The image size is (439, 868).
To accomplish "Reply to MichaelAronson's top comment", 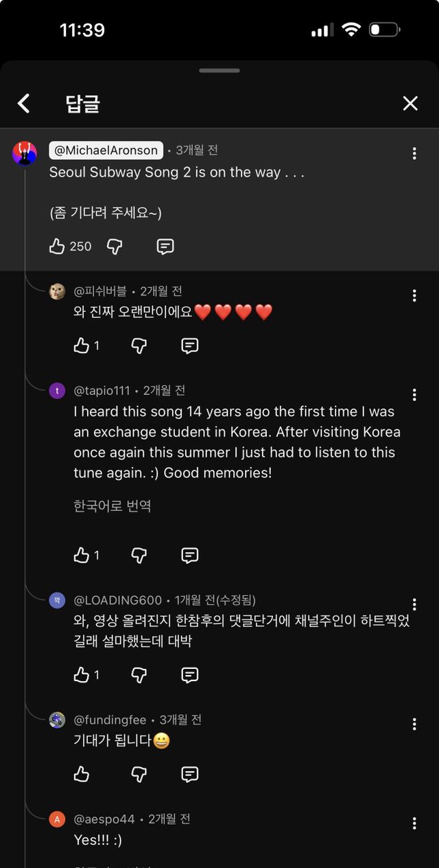I will coord(165,247).
